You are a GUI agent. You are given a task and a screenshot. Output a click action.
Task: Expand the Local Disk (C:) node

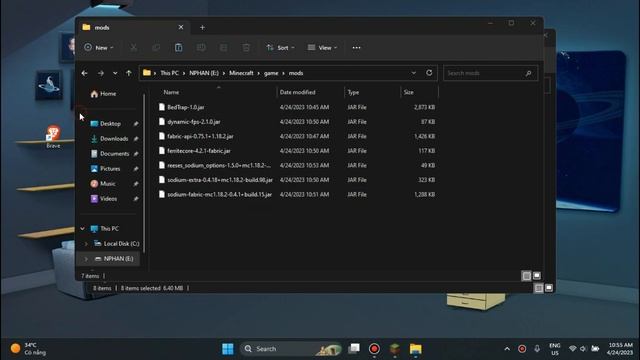coord(86,244)
